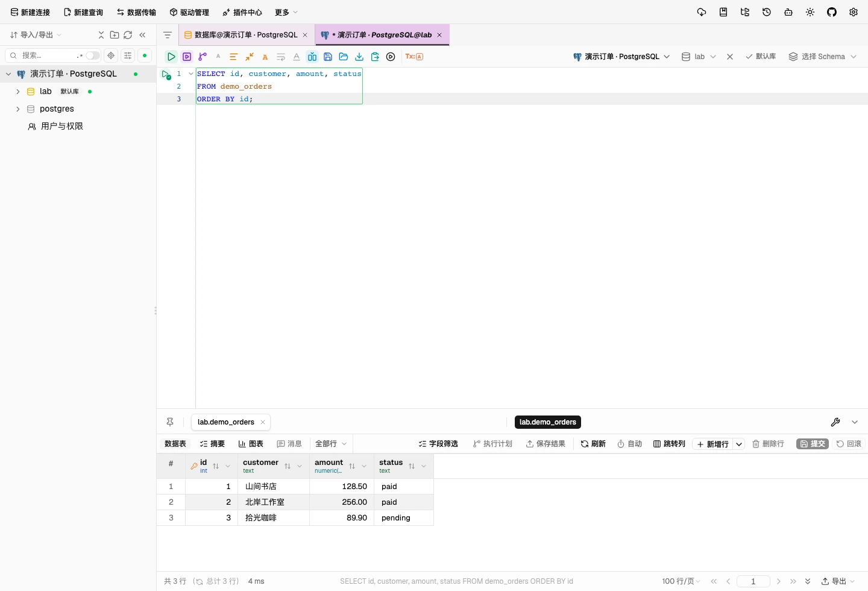Toggle the 默认库 default database check
Image resolution: width=868 pixels, height=591 pixels.
pyautogui.click(x=761, y=57)
